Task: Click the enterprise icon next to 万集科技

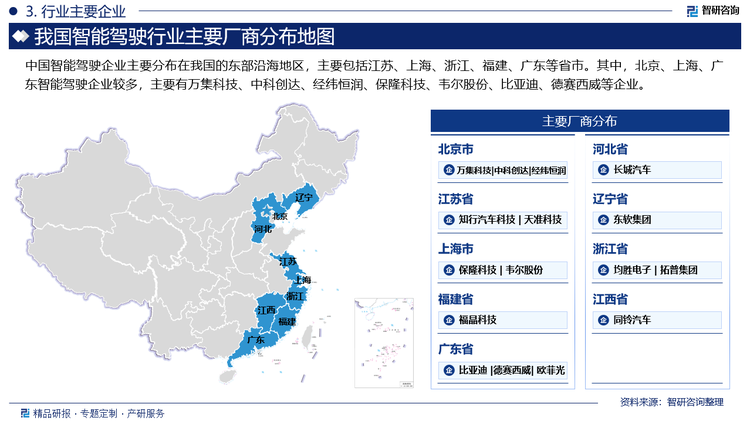Action: pos(449,170)
